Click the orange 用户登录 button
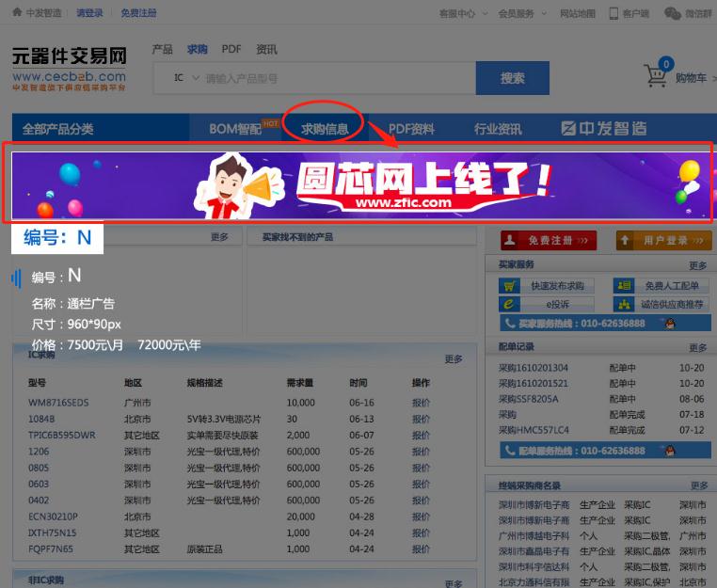The width and height of the screenshot is (717, 588). click(664, 241)
